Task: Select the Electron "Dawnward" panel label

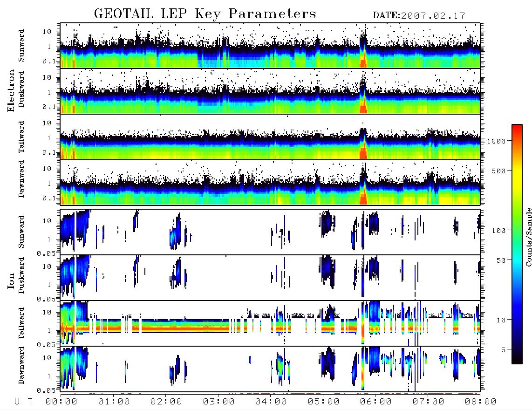Action: tap(21, 179)
